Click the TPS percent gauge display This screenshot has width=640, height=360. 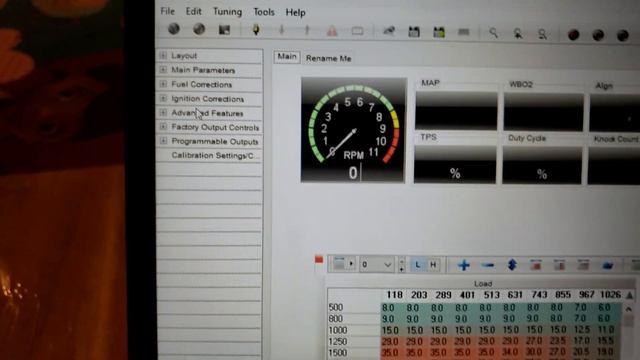(455, 165)
